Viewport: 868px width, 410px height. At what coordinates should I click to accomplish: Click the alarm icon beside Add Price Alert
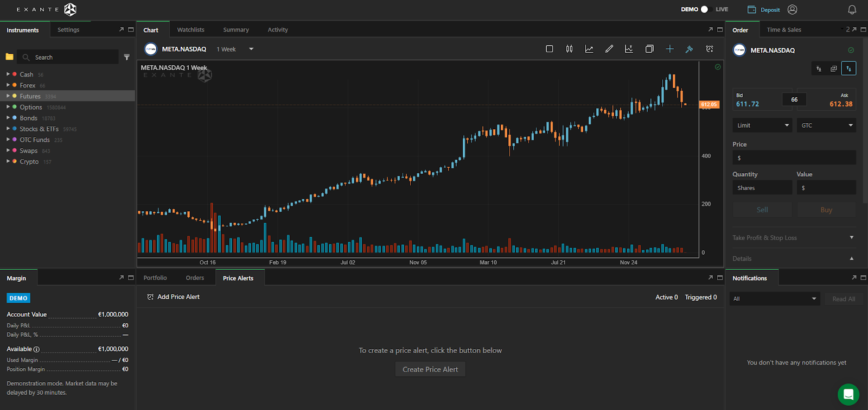click(x=150, y=297)
